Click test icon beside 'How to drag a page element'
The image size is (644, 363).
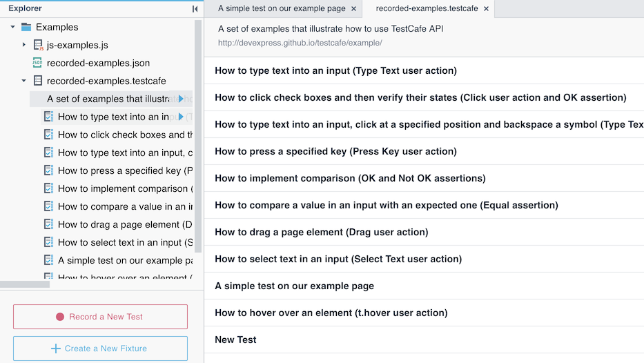coord(48,224)
